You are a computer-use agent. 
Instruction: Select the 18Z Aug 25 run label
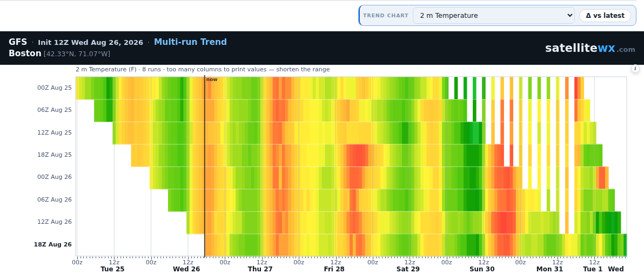click(55, 155)
